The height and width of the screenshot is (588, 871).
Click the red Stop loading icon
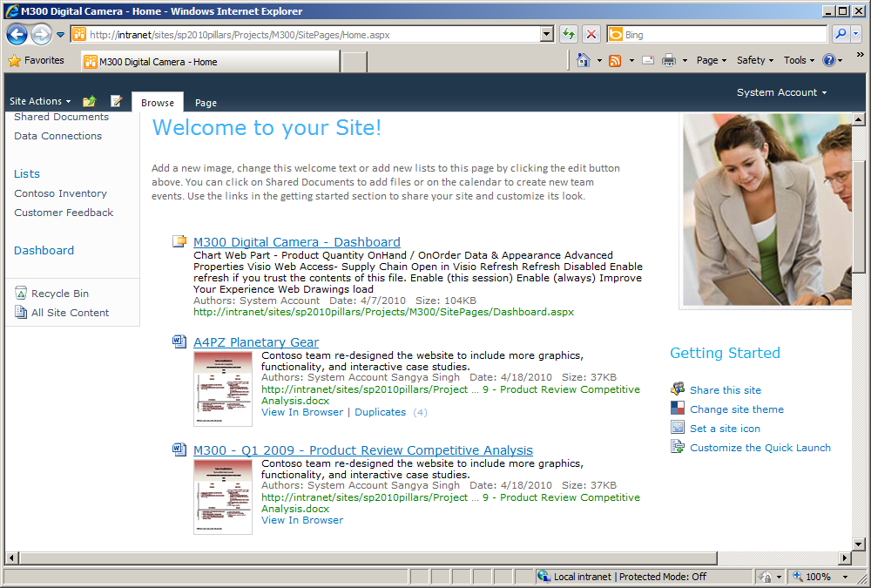[591, 35]
